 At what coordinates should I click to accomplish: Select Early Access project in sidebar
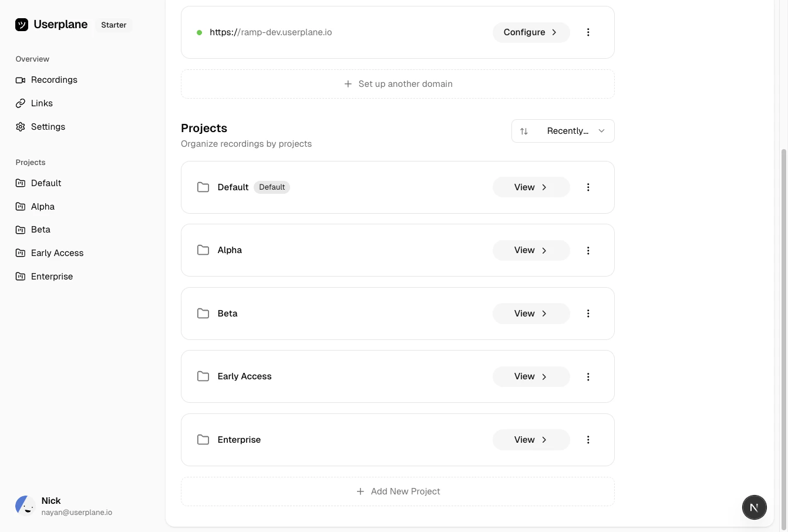point(57,253)
